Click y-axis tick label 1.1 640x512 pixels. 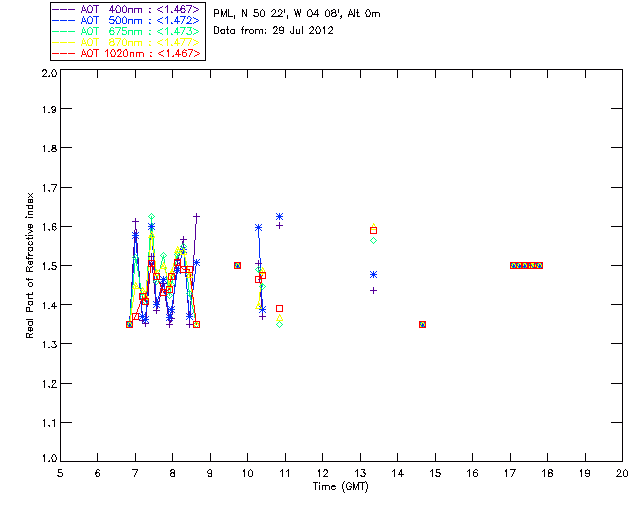pyautogui.click(x=49, y=423)
